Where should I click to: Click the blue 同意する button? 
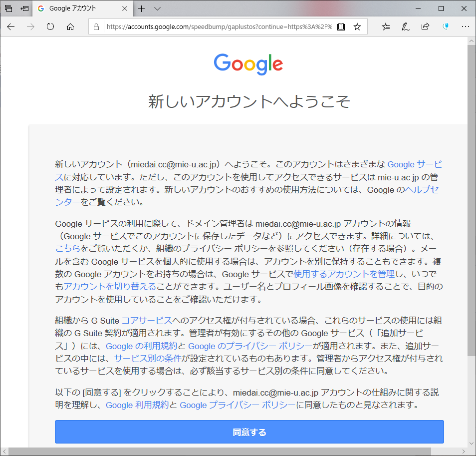[249, 432]
